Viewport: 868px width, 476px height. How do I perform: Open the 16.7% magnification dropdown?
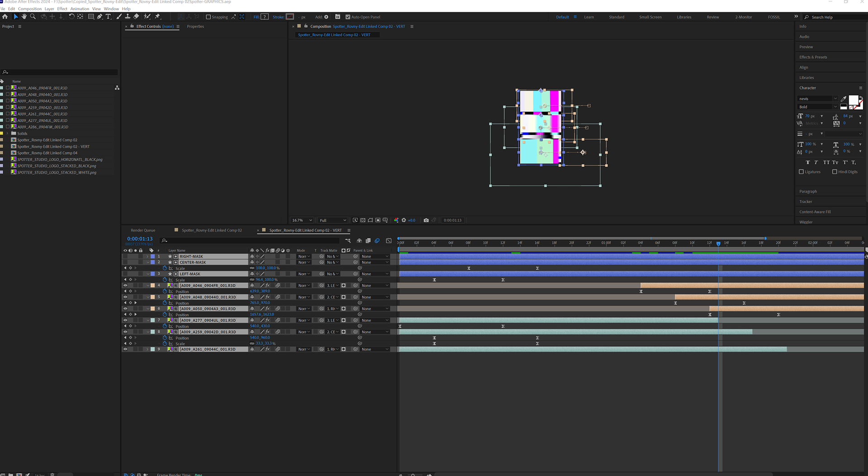point(302,220)
